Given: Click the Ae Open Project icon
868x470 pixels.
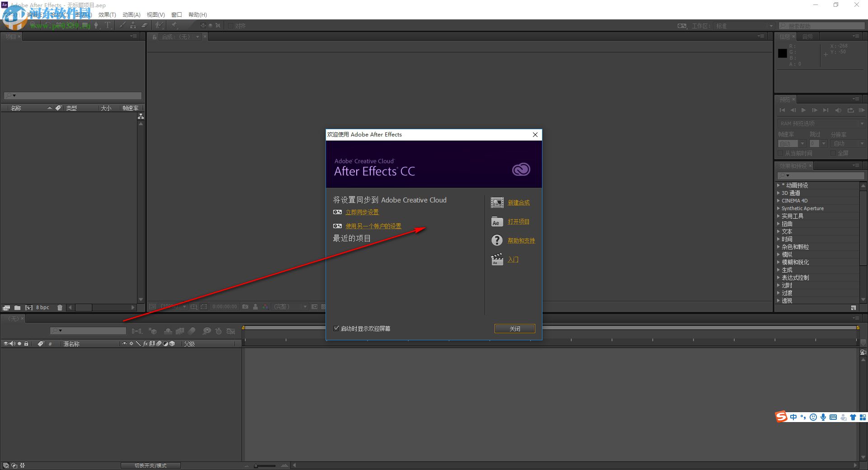Looking at the screenshot, I should click(497, 221).
